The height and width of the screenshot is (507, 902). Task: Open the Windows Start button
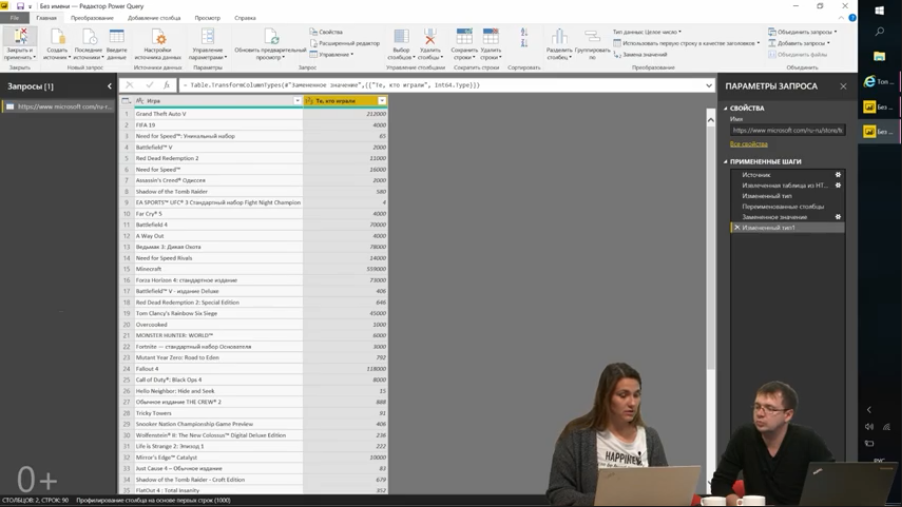tap(879, 11)
